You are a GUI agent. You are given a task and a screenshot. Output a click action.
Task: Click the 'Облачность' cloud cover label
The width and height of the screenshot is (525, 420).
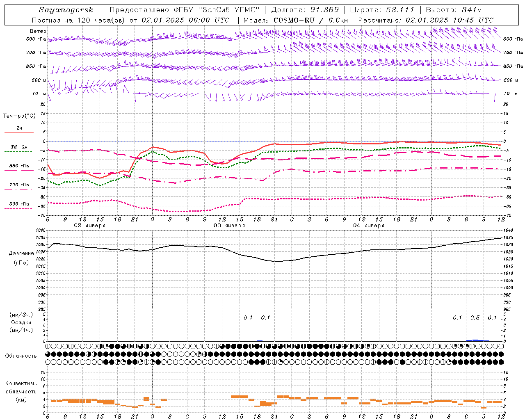pyautogui.click(x=21, y=356)
